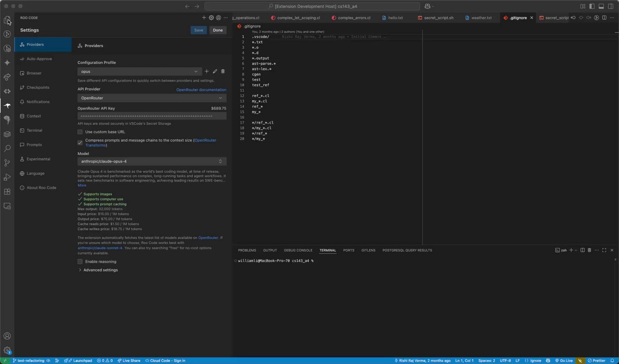Image resolution: width=619 pixels, height=364 pixels.
Task: Enable the Use custom base URL checkbox
Action: coord(80,132)
